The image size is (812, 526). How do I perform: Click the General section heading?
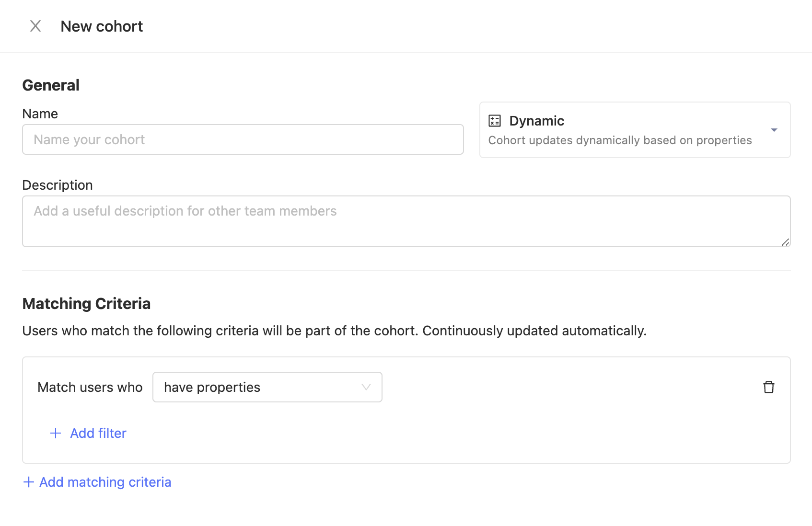50,85
